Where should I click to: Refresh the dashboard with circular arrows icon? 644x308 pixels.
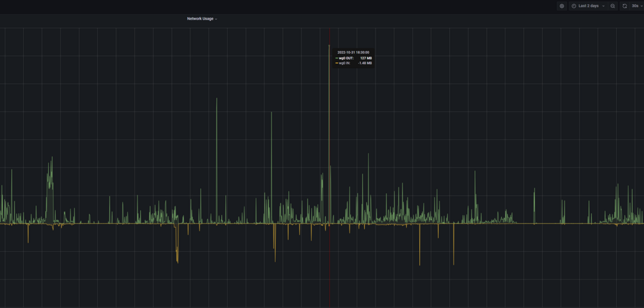click(x=624, y=6)
